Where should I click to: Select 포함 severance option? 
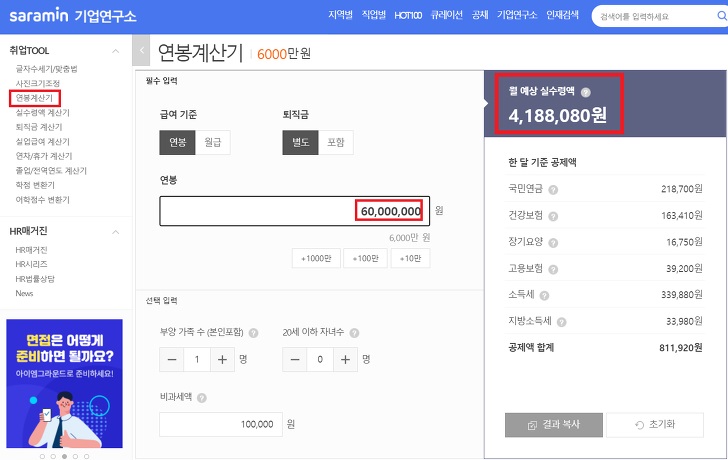[x=336, y=143]
